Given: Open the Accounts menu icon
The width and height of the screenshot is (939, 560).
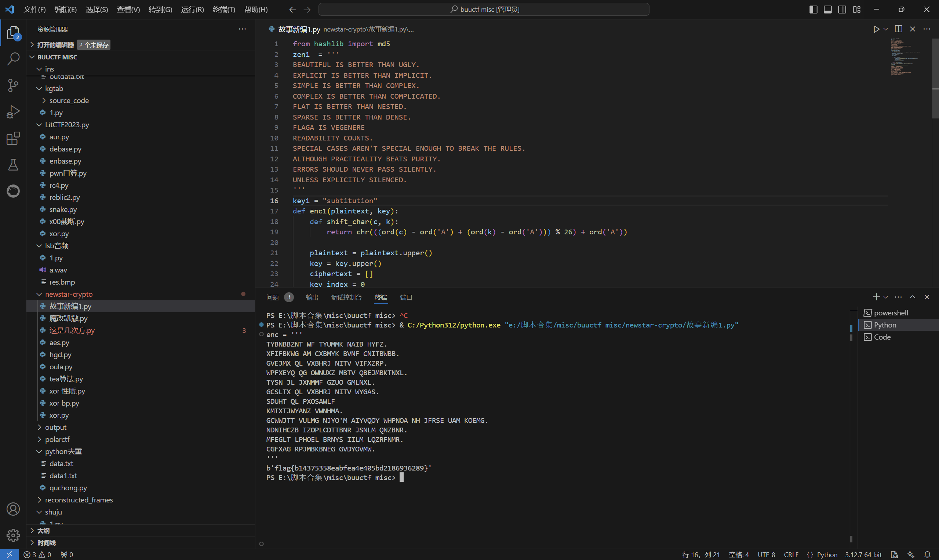Looking at the screenshot, I should coord(13,509).
